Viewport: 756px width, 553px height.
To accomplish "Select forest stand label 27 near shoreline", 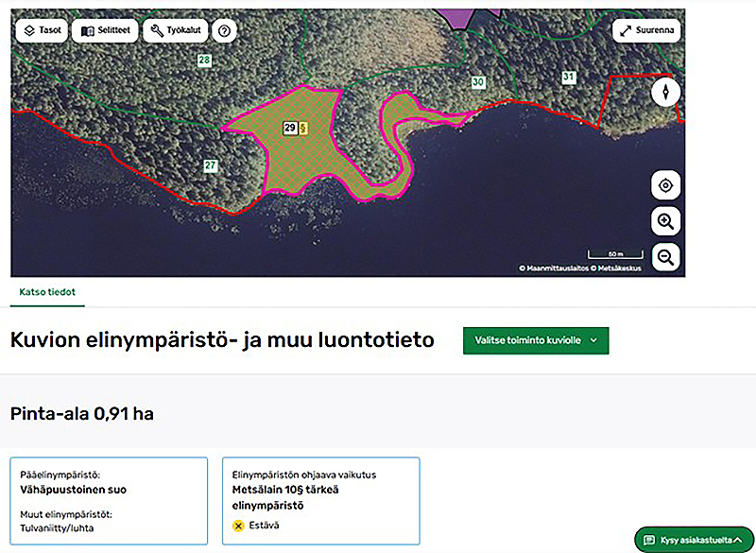I will (x=210, y=164).
